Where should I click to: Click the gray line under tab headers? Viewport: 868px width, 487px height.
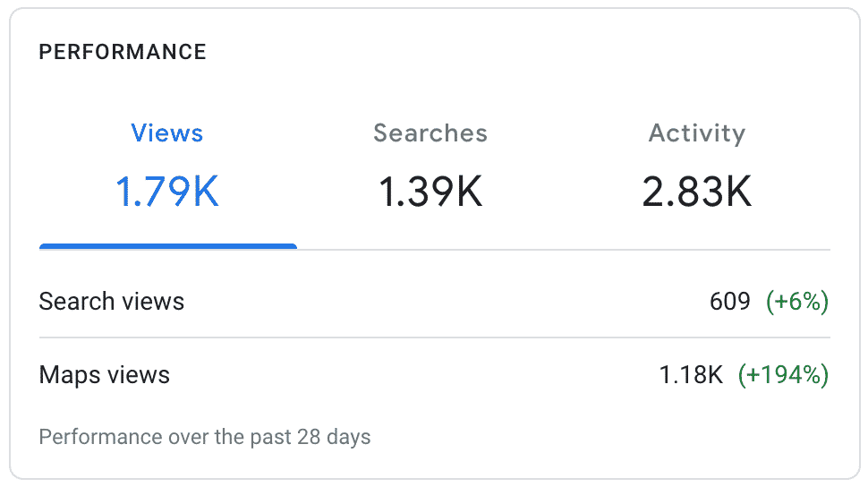tap(564, 249)
